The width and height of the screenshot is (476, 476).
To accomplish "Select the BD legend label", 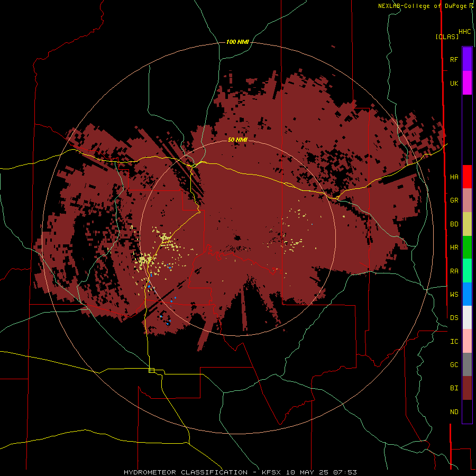I will 454,224.
